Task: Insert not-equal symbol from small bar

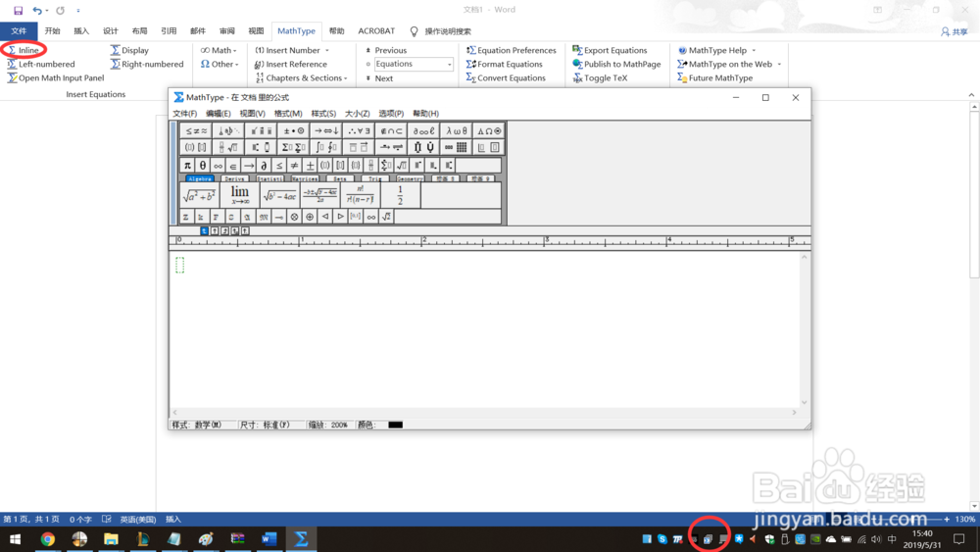Action: tap(294, 165)
